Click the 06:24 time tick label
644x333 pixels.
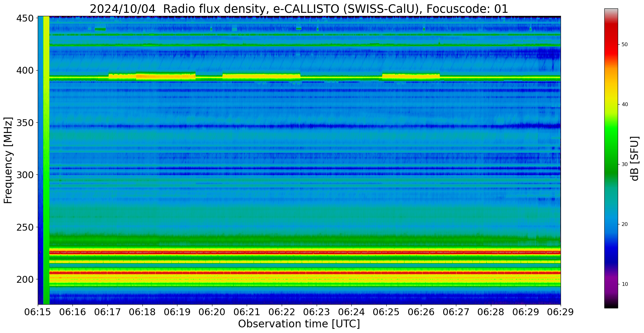click(x=351, y=312)
